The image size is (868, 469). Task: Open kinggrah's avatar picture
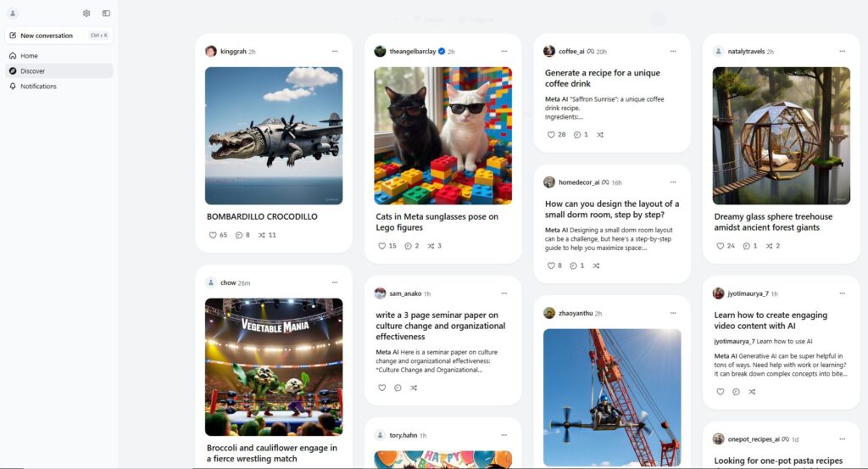(x=211, y=52)
